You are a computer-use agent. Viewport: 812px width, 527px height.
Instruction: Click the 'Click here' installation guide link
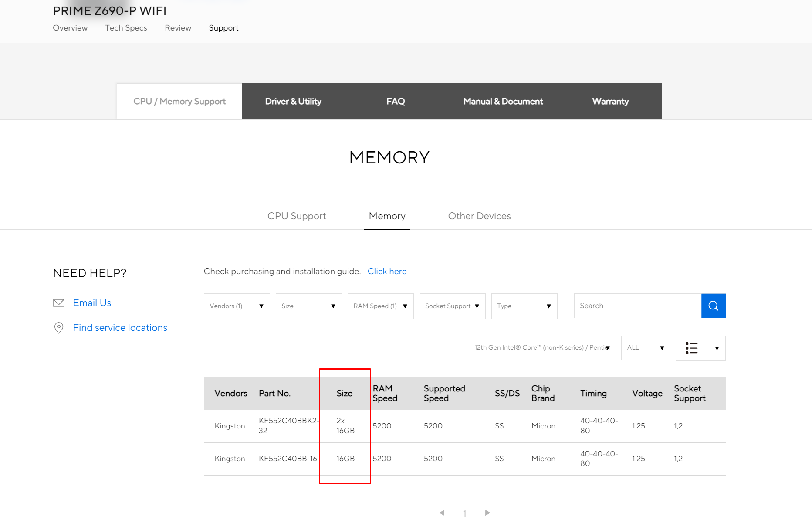tap(387, 272)
